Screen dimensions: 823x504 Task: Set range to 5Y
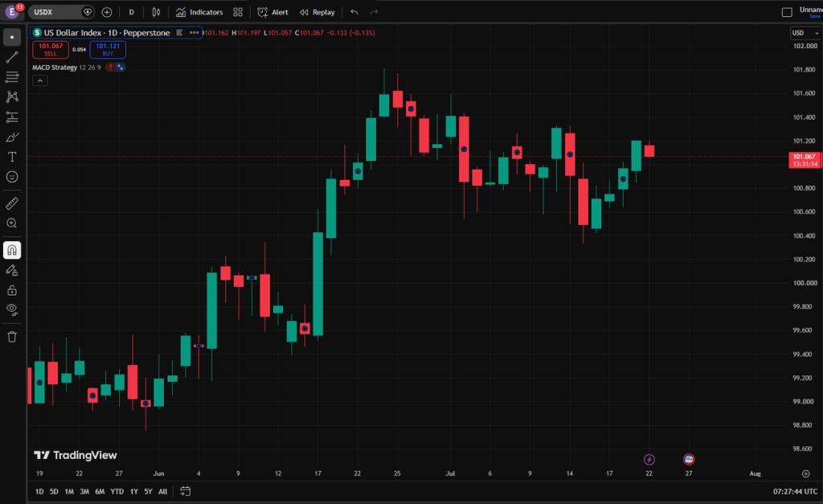pos(148,491)
